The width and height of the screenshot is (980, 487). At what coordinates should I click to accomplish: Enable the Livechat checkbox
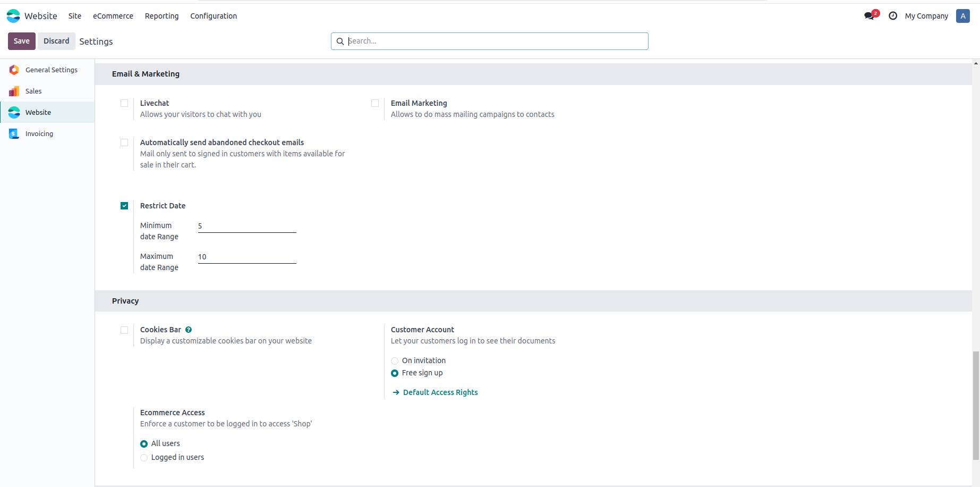click(x=124, y=103)
